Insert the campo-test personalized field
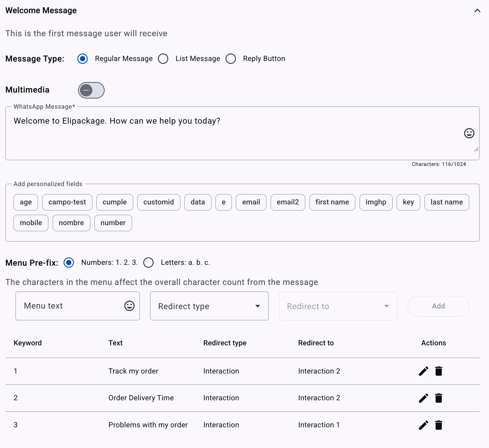The image size is (489, 448). coord(67,202)
